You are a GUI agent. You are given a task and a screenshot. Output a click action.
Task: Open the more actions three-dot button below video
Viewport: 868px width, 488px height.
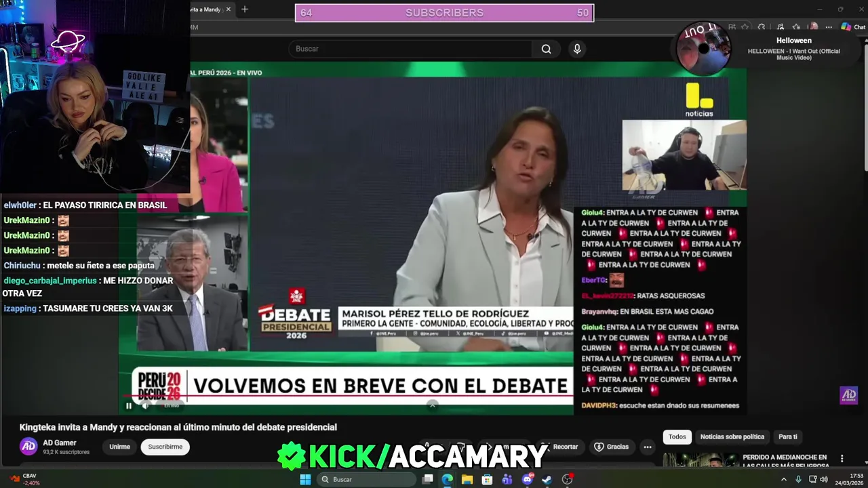coord(648,447)
